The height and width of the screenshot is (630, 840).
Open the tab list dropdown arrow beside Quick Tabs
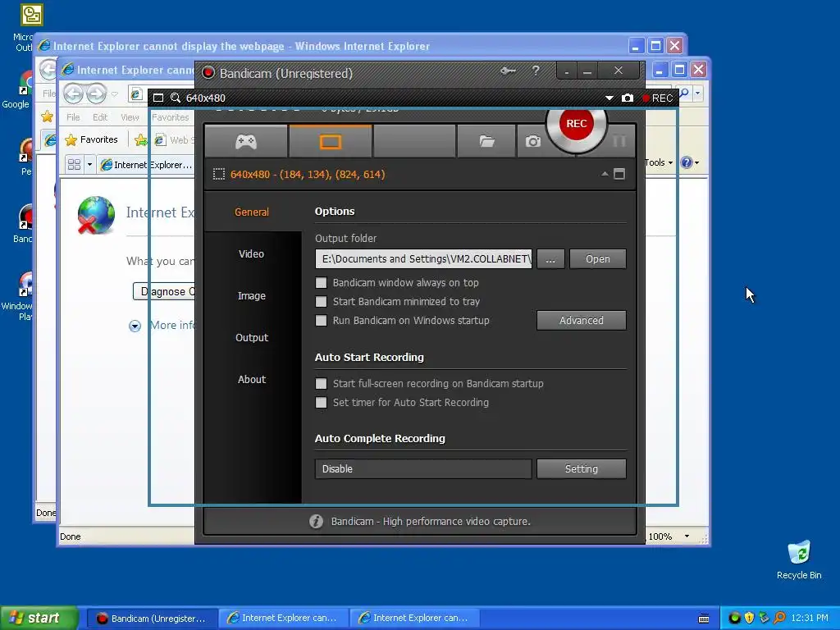(89, 164)
